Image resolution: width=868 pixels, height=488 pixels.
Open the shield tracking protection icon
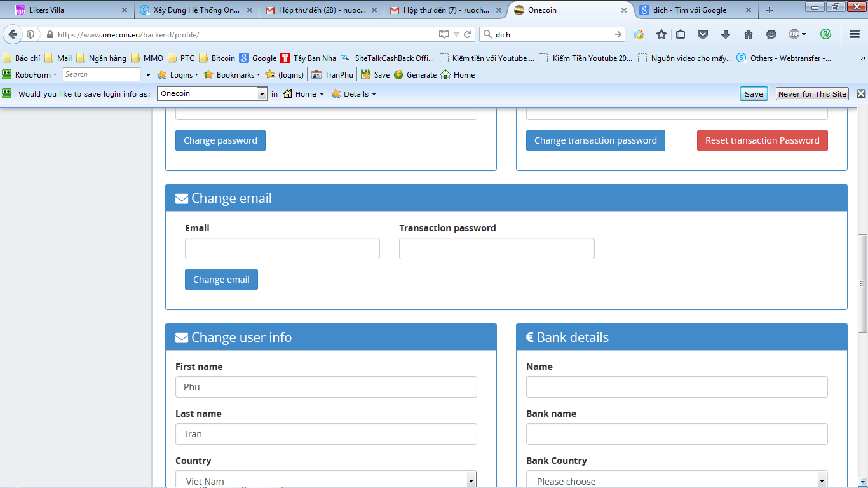(x=31, y=34)
